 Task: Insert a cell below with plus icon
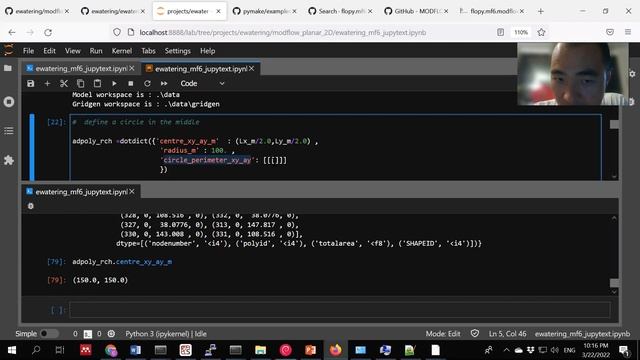(47, 83)
